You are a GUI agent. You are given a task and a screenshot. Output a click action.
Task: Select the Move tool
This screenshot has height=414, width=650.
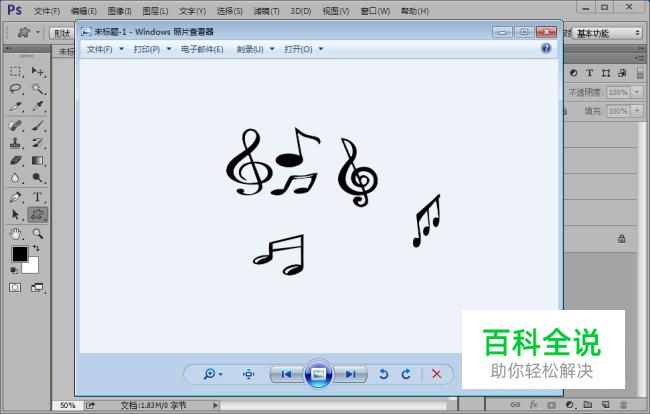(38, 71)
